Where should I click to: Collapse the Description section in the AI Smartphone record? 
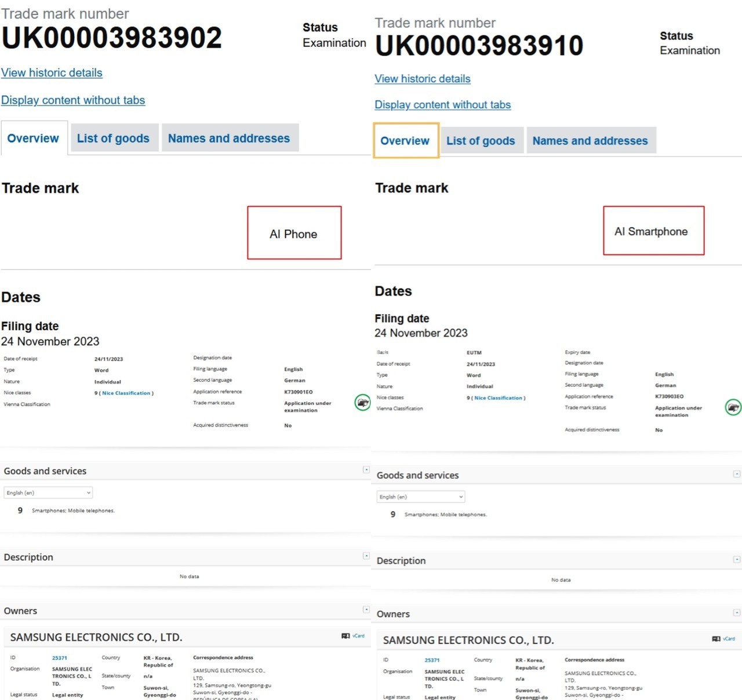point(736,559)
